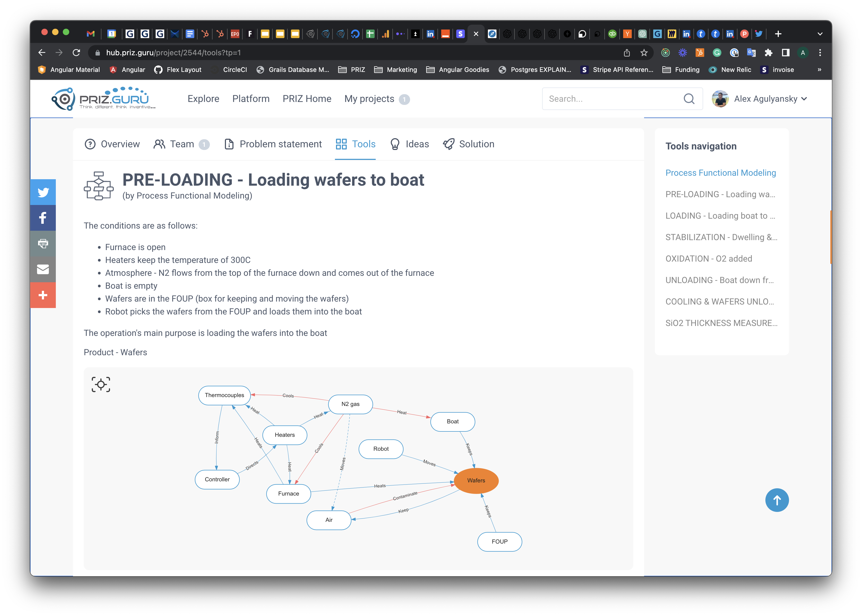The image size is (862, 616).
Task: Open the Solution tab
Action: [469, 144]
